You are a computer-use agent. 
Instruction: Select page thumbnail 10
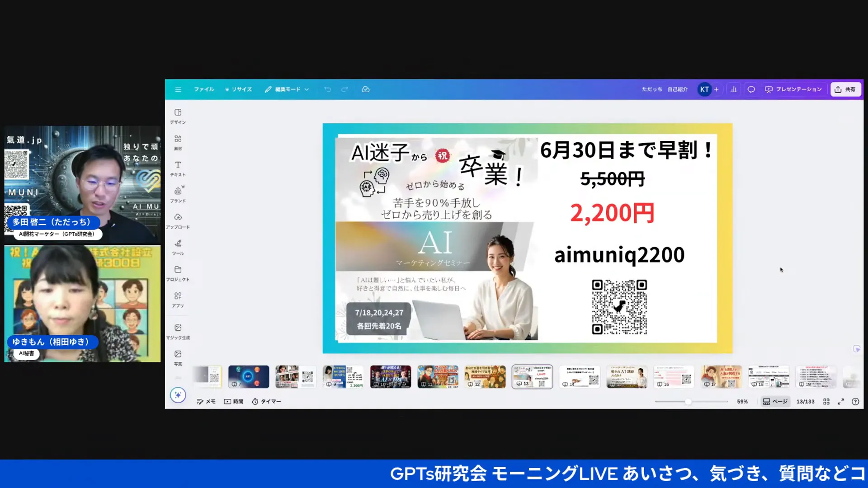(x=391, y=377)
